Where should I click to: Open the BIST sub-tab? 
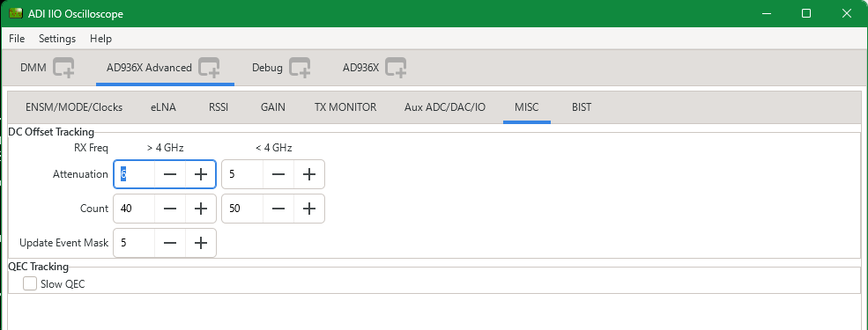(x=582, y=107)
